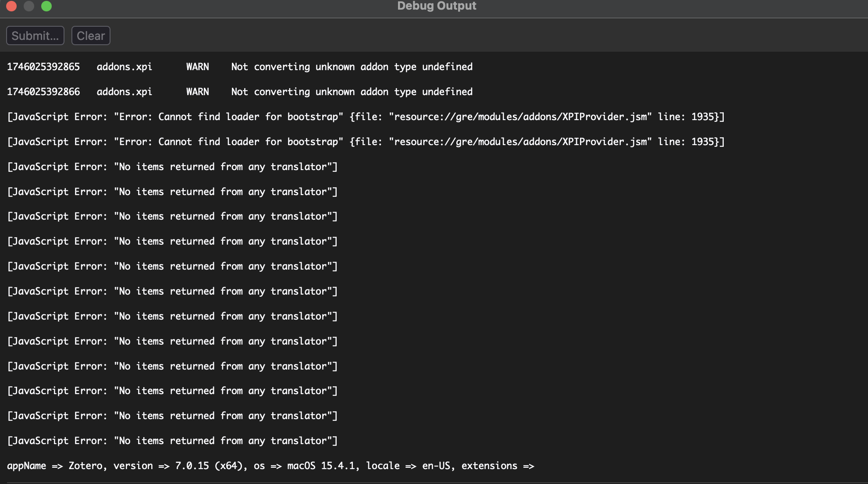Minimize the Debug Output window

29,6
